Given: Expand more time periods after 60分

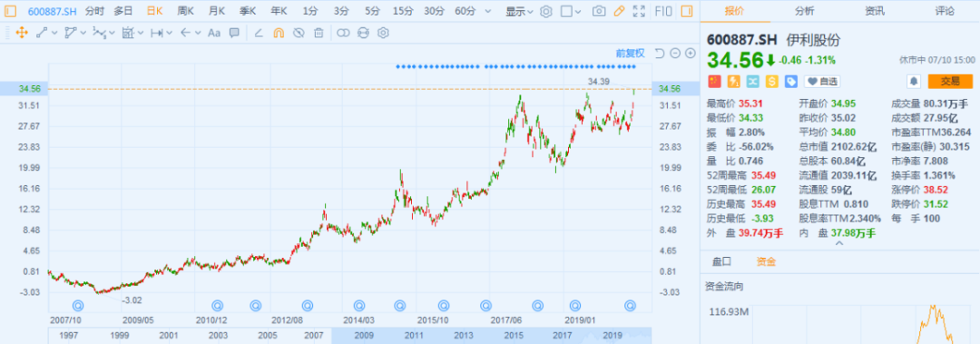Looking at the screenshot, I should pyautogui.click(x=488, y=12).
